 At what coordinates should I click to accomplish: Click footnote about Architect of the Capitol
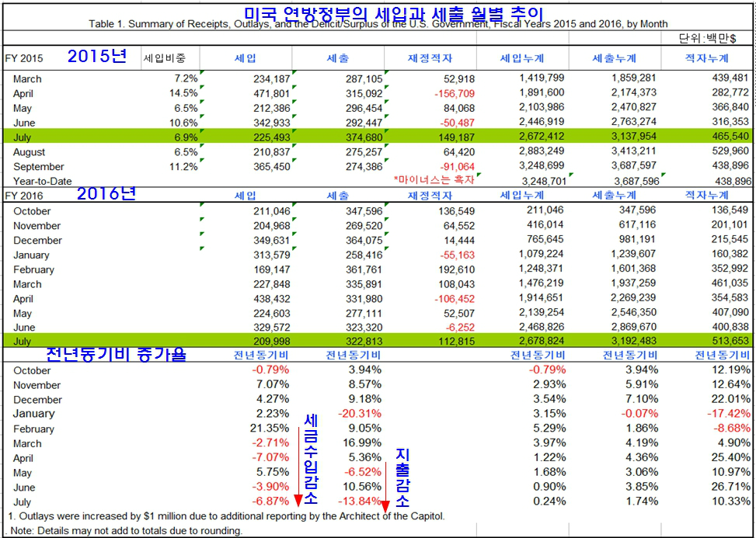click(225, 515)
